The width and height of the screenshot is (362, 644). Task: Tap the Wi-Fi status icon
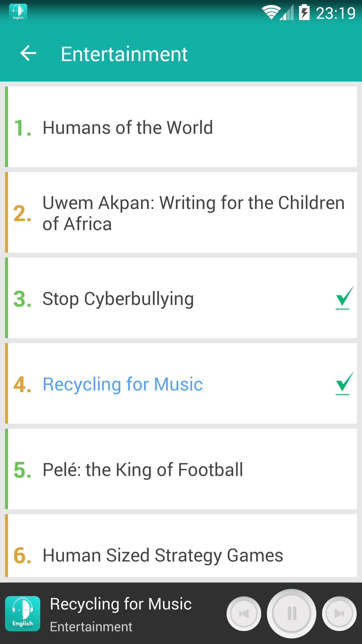click(x=271, y=13)
